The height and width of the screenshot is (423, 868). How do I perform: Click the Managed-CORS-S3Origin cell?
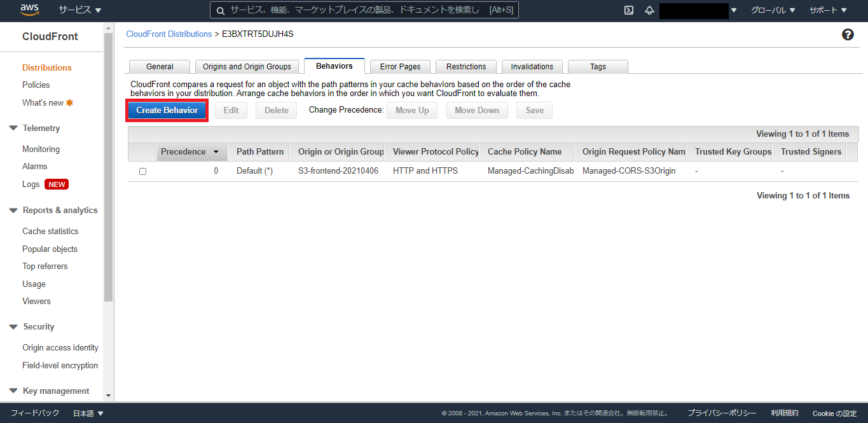[x=629, y=171]
